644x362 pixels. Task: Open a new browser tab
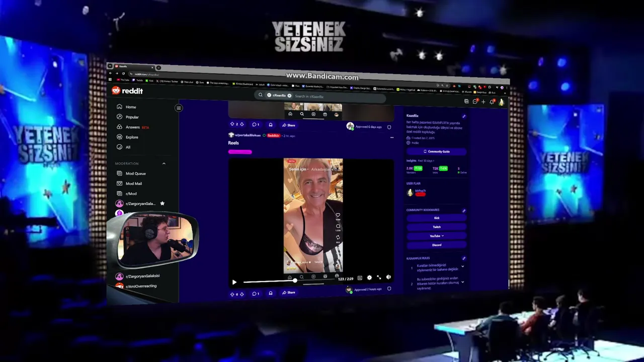coord(158,68)
